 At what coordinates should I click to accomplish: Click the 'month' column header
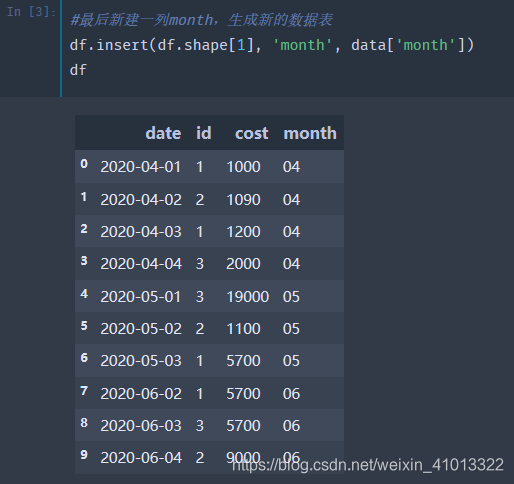coord(310,133)
